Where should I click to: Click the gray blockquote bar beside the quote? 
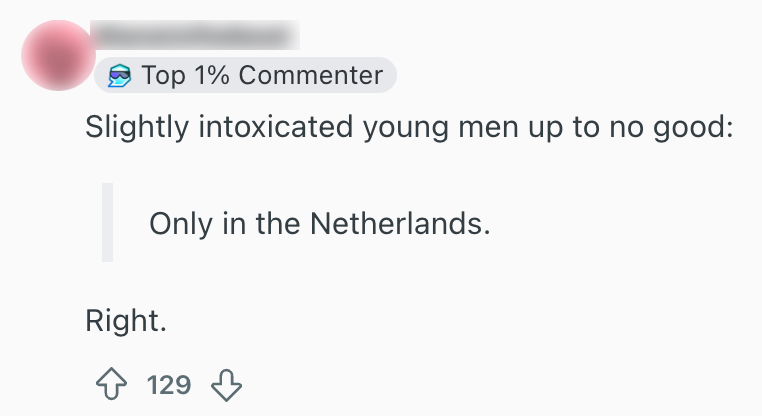[x=107, y=222]
